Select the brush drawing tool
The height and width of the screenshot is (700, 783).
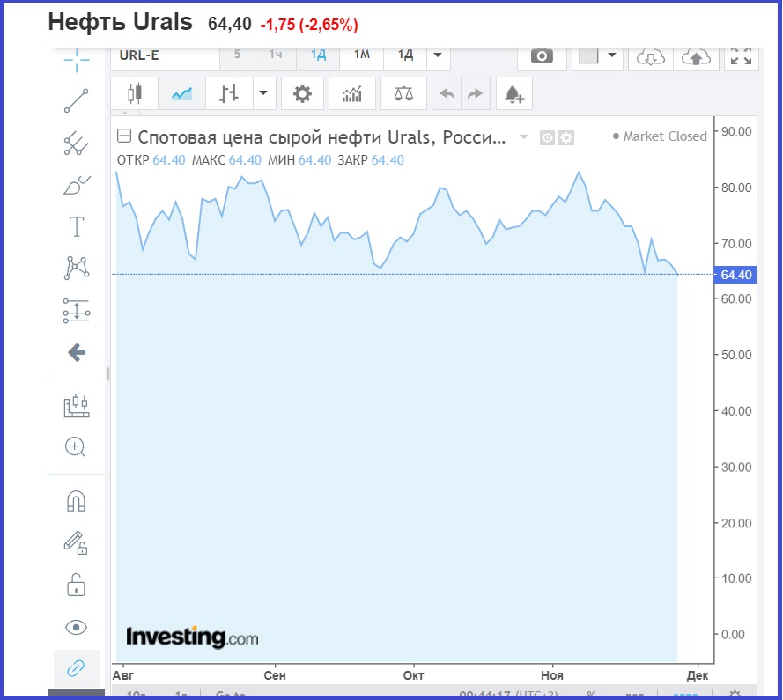click(77, 185)
